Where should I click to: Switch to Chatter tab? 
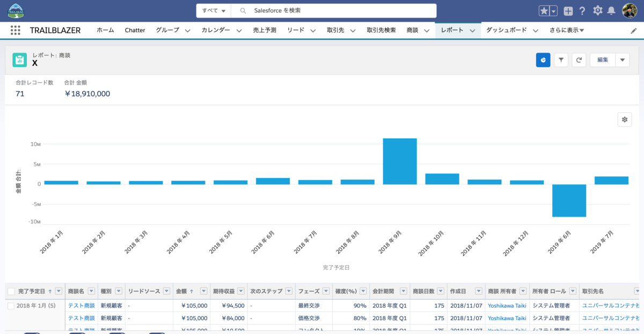point(135,31)
